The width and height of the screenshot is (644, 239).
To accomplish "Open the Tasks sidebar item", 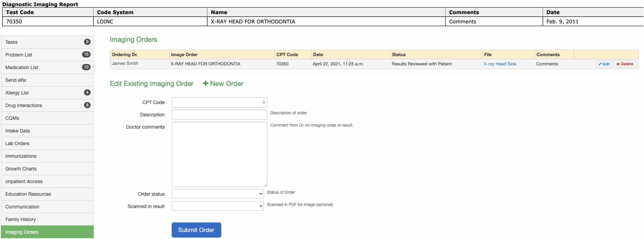I will (x=47, y=42).
